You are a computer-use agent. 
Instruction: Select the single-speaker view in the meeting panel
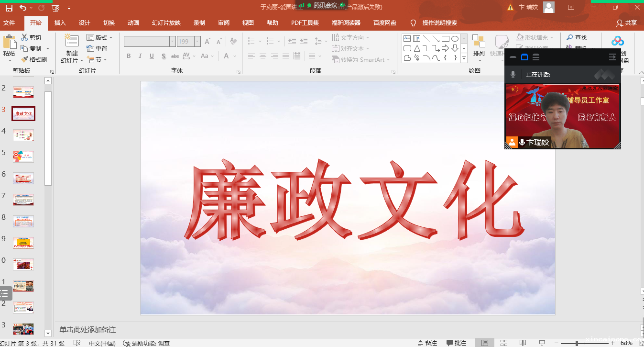point(524,57)
